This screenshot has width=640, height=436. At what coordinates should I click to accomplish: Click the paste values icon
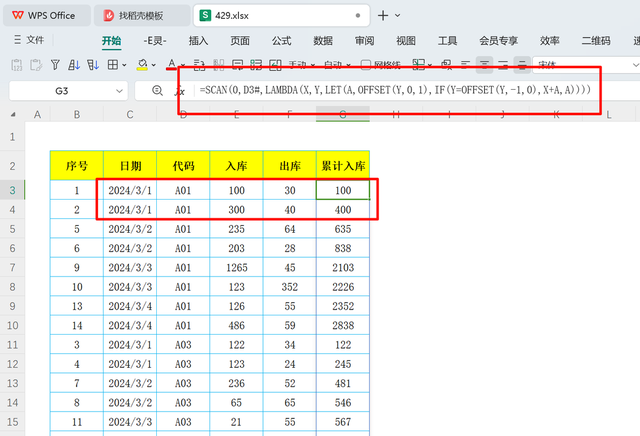coord(17,65)
